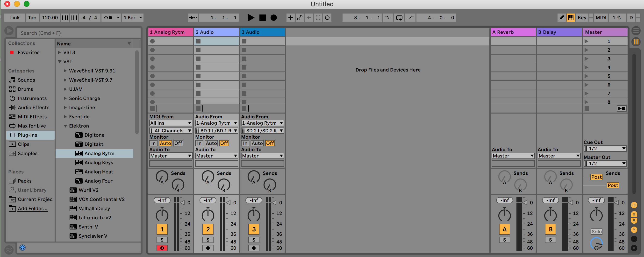This screenshot has height=257, width=644.
Task: Set track 3 Monitor to Off
Action: point(270,143)
